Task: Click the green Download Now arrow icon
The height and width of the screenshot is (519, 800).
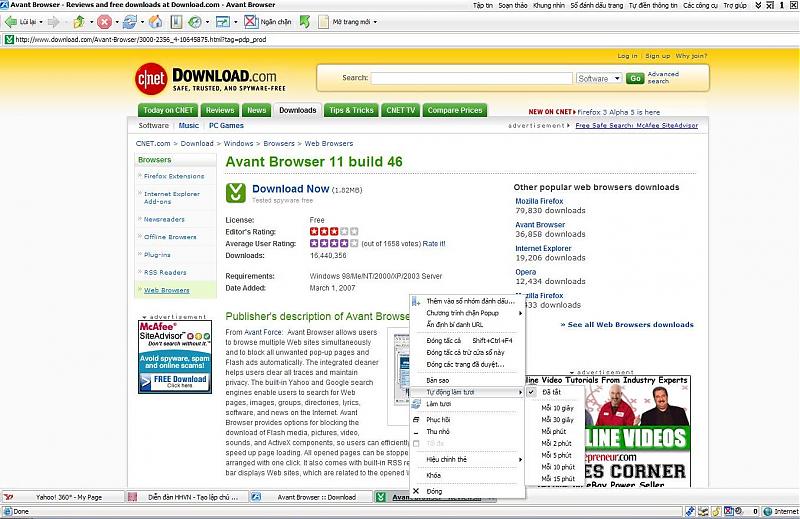Action: coord(236,192)
